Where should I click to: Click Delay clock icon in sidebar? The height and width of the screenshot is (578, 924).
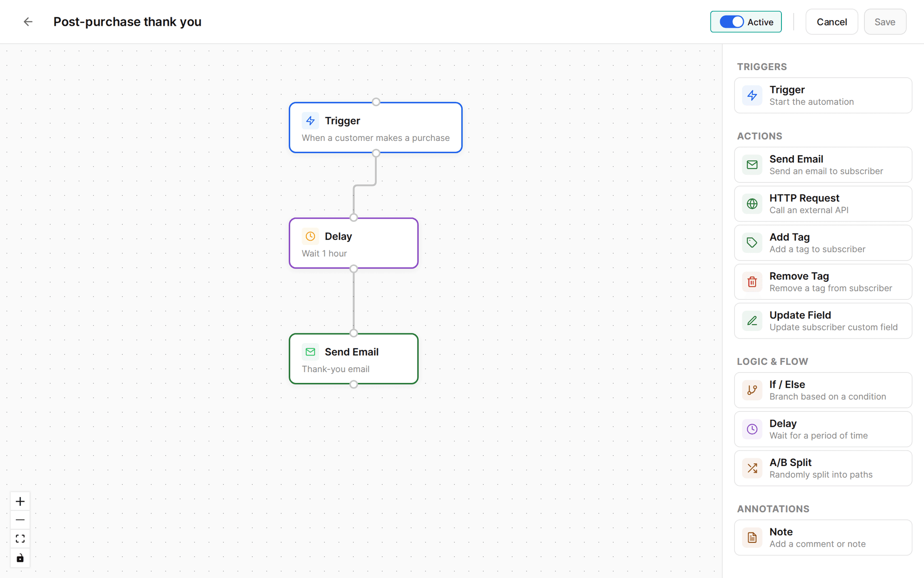(x=752, y=429)
